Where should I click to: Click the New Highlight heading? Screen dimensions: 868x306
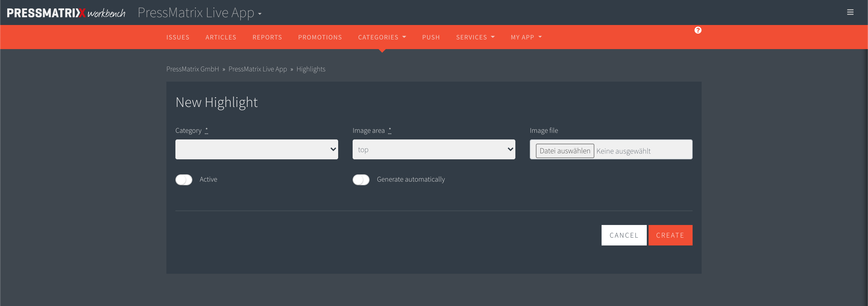[x=216, y=102]
